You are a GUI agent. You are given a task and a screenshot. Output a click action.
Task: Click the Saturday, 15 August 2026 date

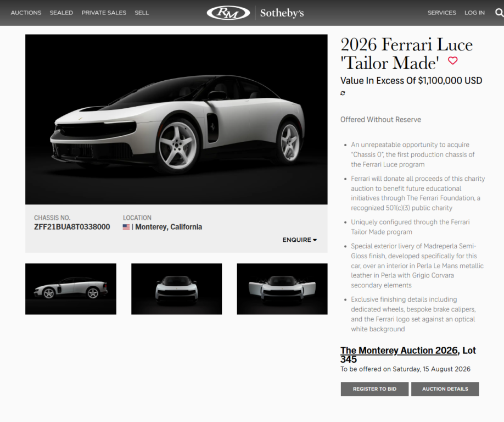[432, 369]
